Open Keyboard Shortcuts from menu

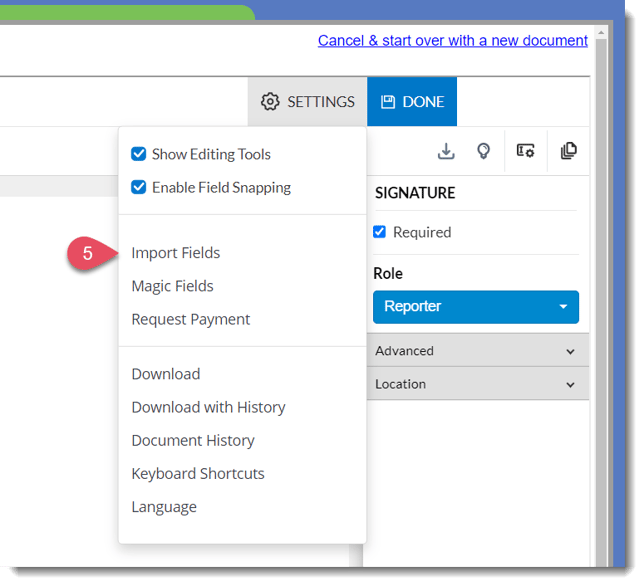point(198,474)
